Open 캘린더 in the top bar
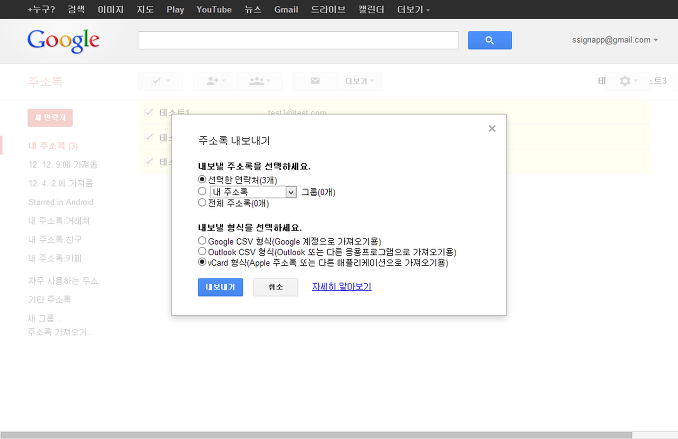Screen dimensions: 678x439 coord(371,10)
